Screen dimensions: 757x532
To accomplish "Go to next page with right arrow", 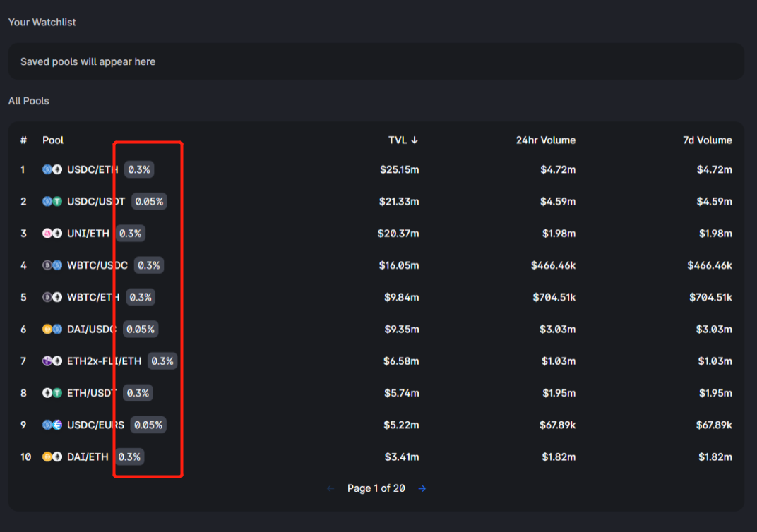I will tap(422, 488).
